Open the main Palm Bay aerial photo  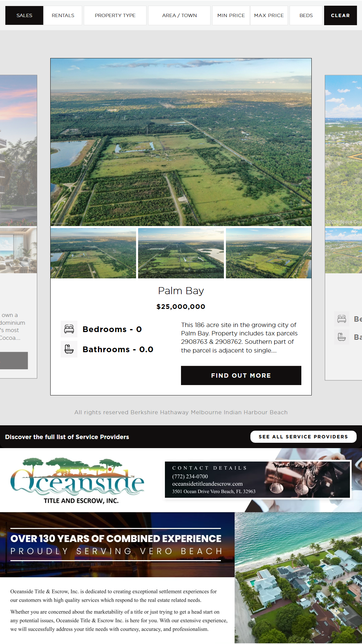pos(181,142)
